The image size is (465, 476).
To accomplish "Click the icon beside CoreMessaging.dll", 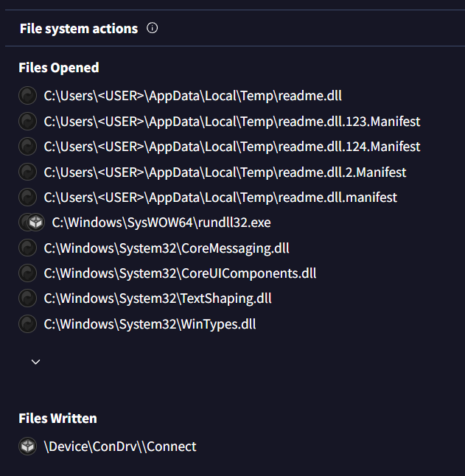I will tap(27, 248).
